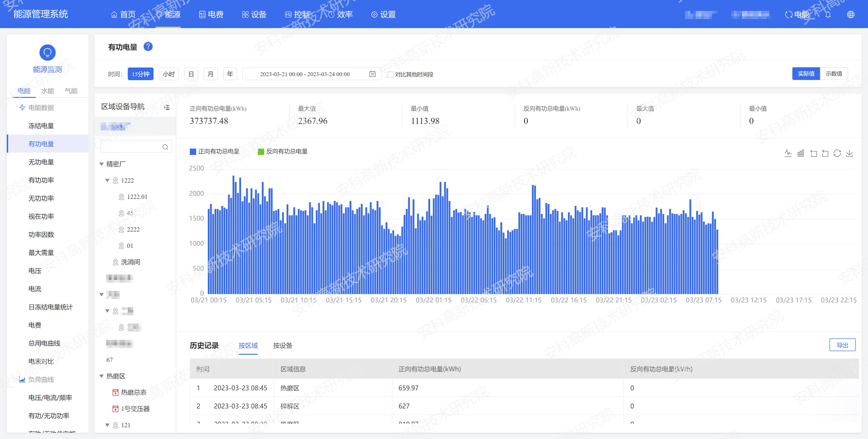Select the 实际值 display mode
Viewport: 868px width, 439px height.
point(806,74)
